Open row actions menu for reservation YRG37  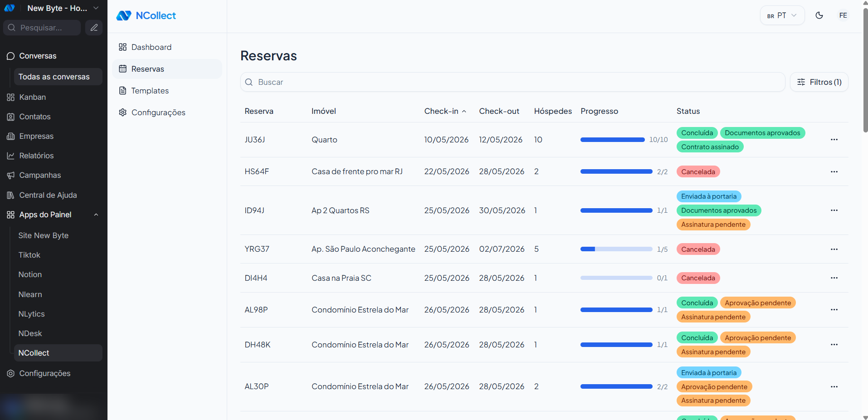click(834, 249)
